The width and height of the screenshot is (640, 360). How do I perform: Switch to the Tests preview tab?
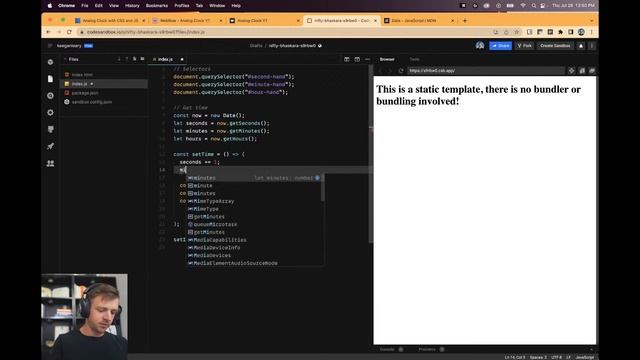tap(414, 59)
